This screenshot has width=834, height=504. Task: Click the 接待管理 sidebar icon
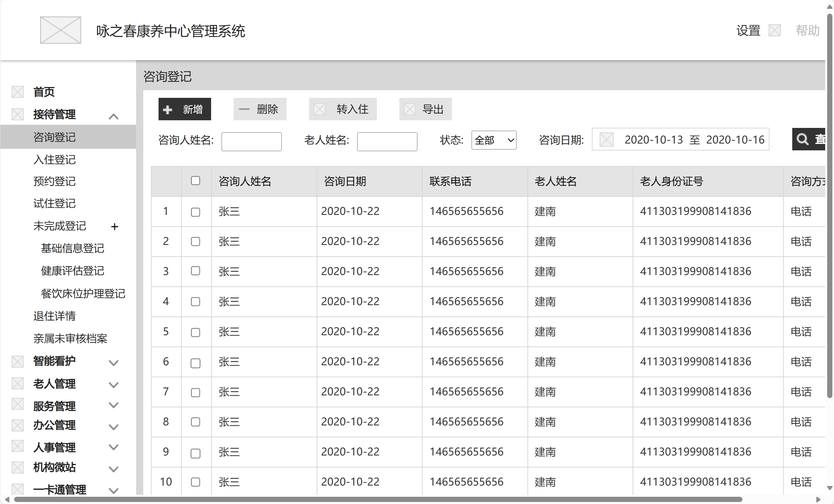click(18, 114)
